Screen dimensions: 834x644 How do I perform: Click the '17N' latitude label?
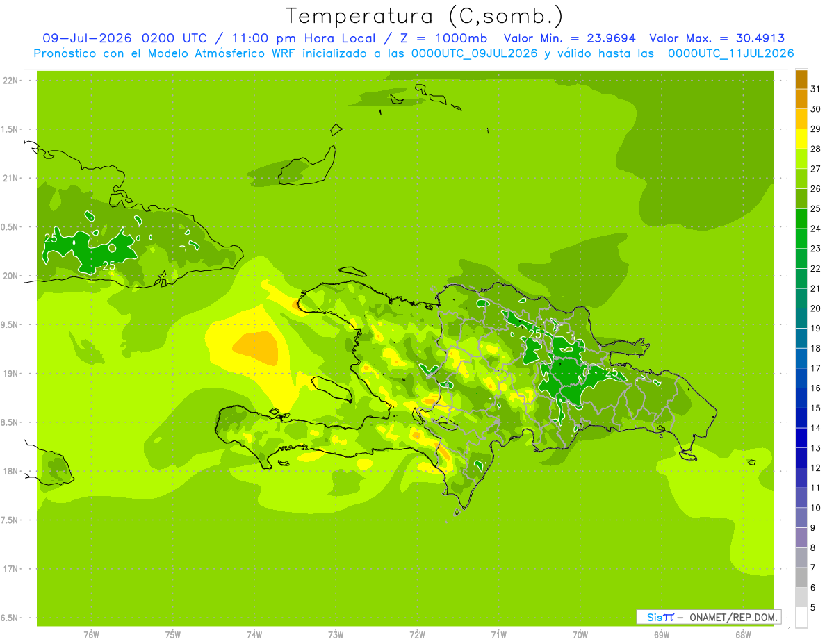[12, 569]
